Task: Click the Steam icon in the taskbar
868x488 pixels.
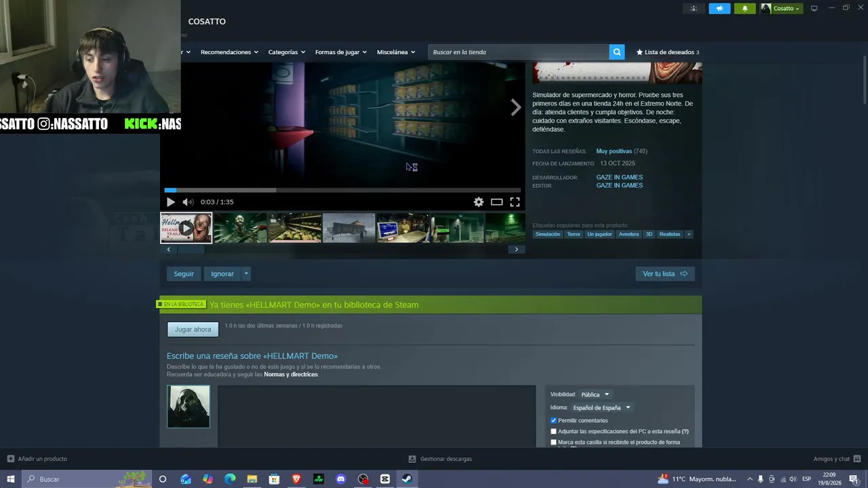Action: (x=407, y=479)
